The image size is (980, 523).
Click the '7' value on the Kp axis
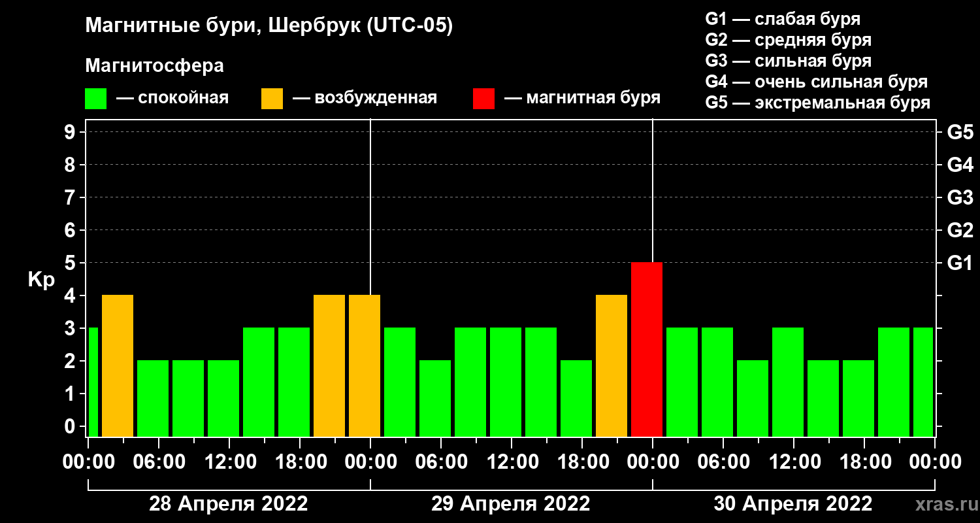pyautogui.click(x=71, y=197)
